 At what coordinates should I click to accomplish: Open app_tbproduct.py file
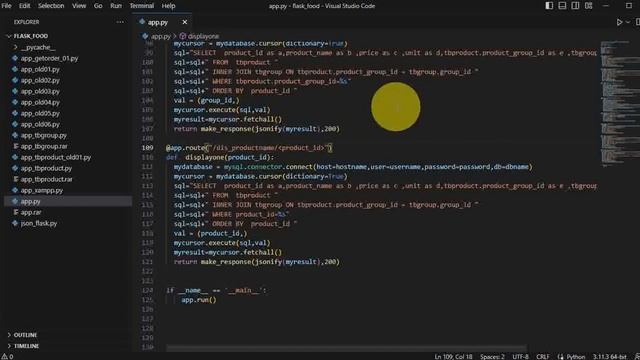[46, 168]
